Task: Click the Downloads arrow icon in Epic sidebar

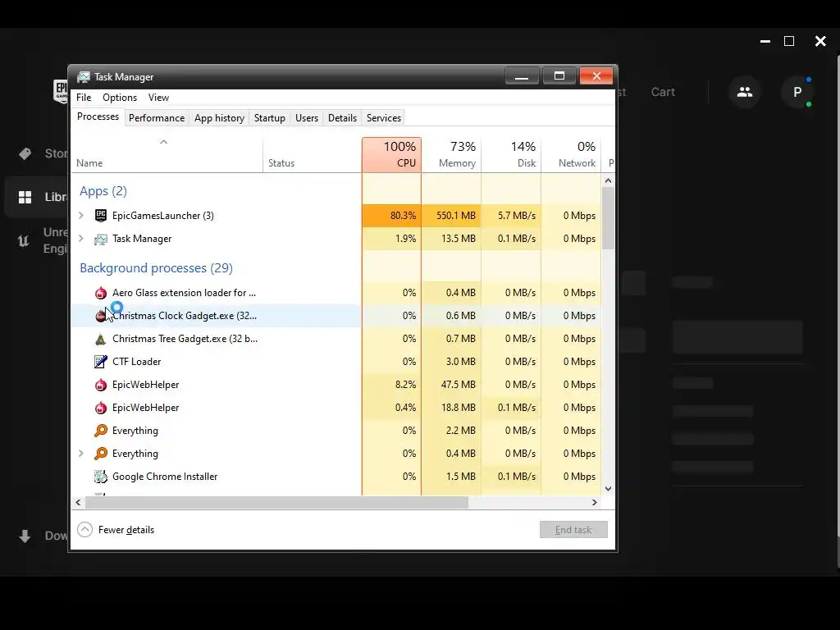Action: [x=25, y=536]
